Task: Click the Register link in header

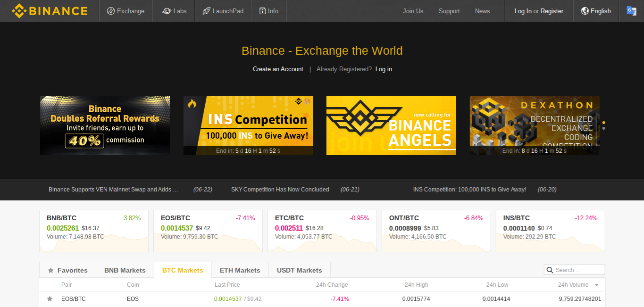Action: click(552, 11)
